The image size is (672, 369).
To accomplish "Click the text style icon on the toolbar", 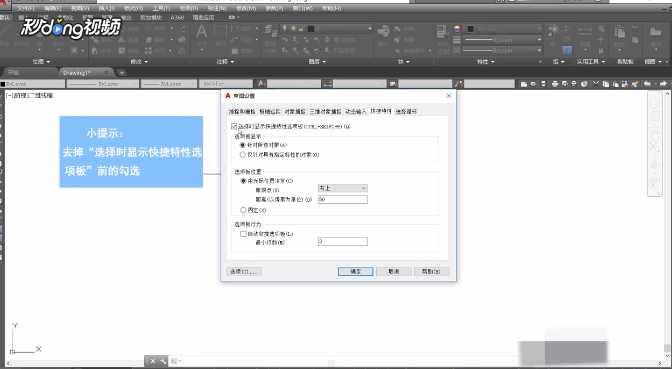I will [262, 84].
